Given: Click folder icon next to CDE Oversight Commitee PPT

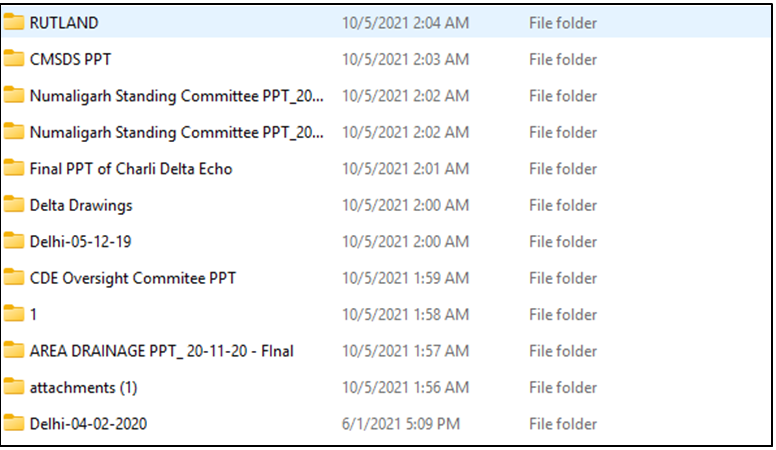Looking at the screenshot, I should click(14, 278).
